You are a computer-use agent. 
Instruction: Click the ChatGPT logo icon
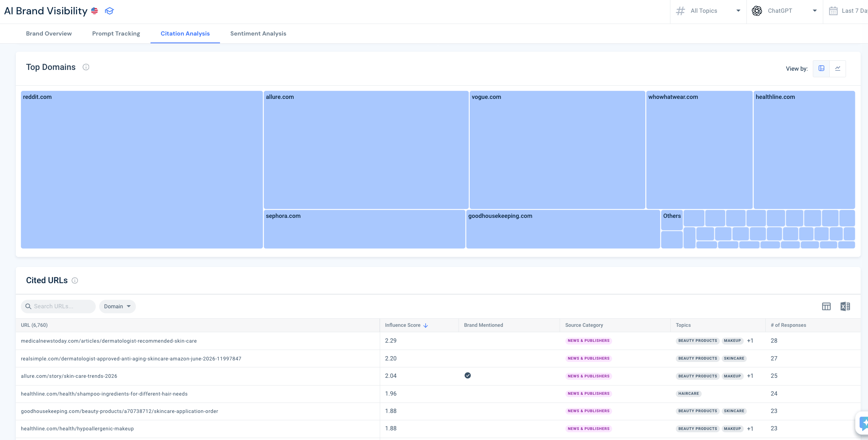757,11
